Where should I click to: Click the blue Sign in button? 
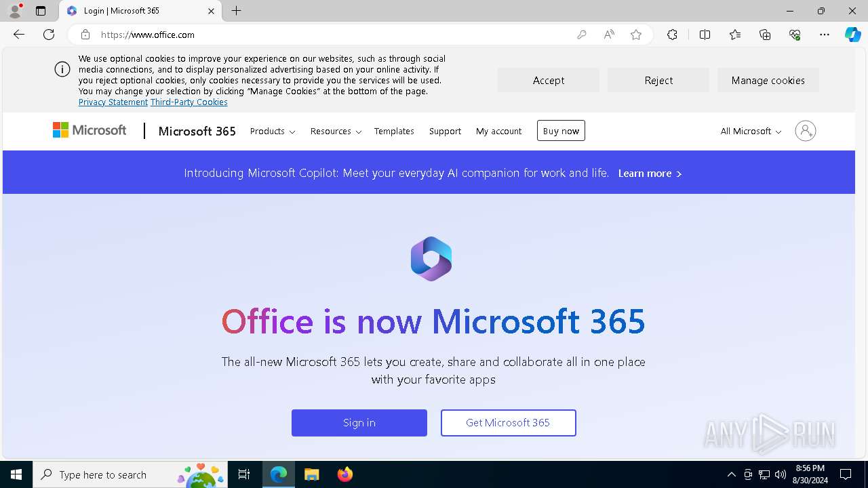pyautogui.click(x=359, y=422)
